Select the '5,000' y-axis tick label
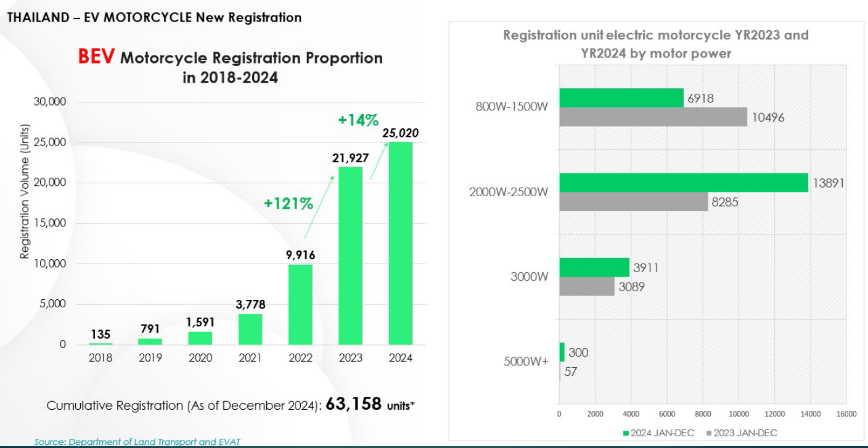 point(52,304)
